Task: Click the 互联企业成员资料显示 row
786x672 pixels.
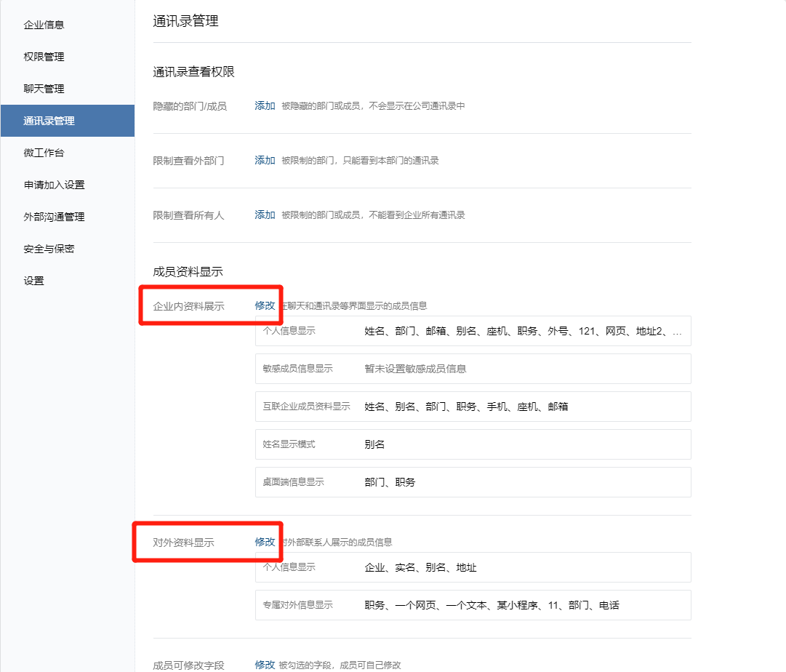Action: pyautogui.click(x=473, y=407)
